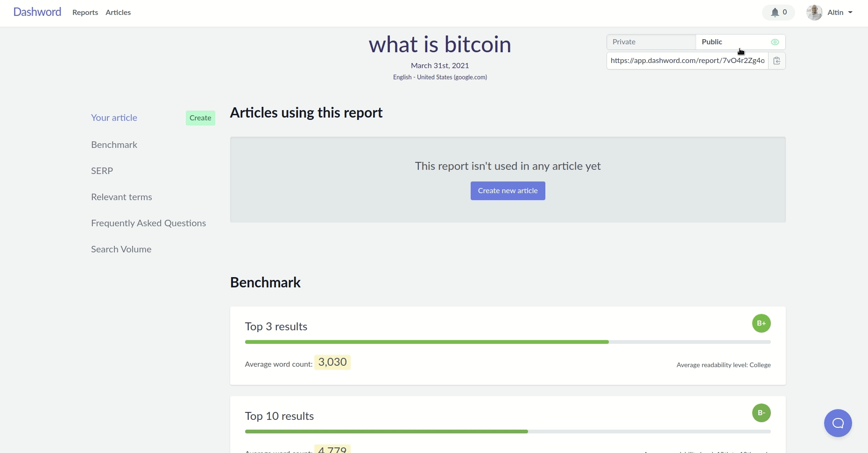Click the report share URL field
The width and height of the screenshot is (868, 453).
pos(687,61)
